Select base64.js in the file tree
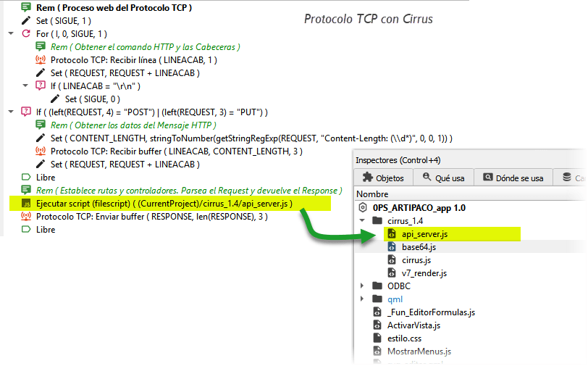The width and height of the screenshot is (588, 366). coord(419,246)
